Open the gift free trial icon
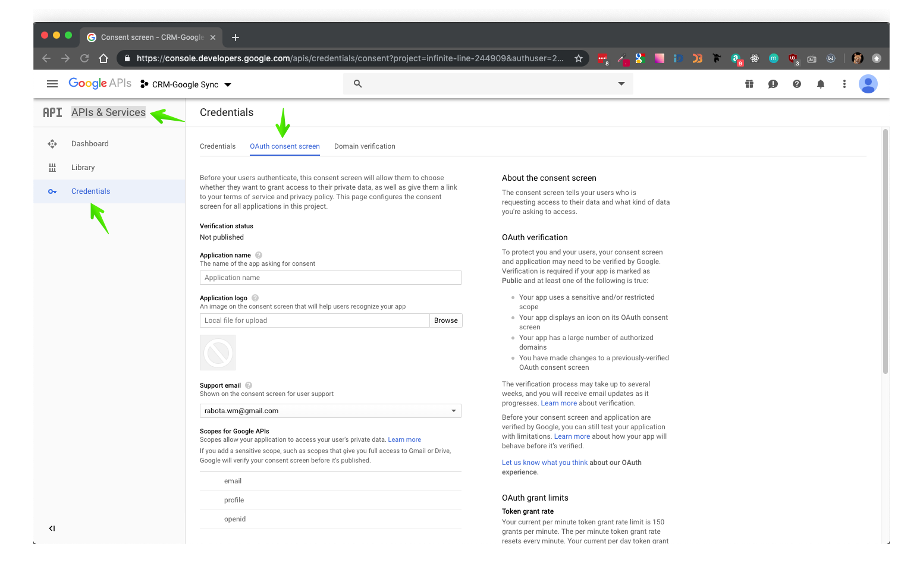 pyautogui.click(x=749, y=84)
